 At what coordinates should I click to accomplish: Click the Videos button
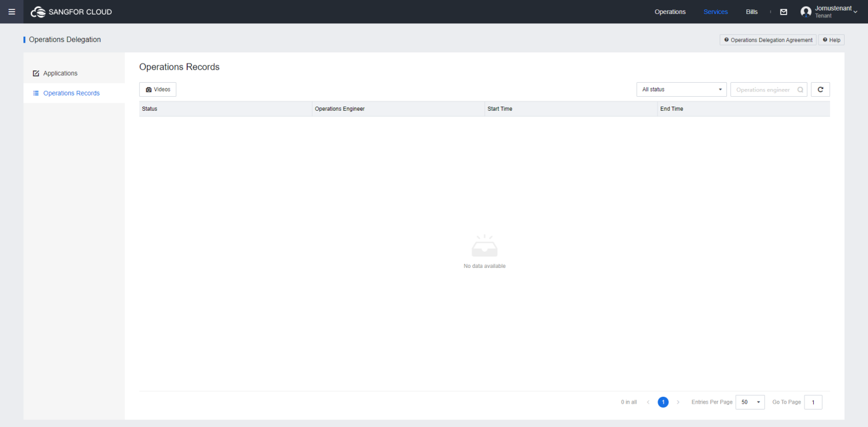coord(158,90)
